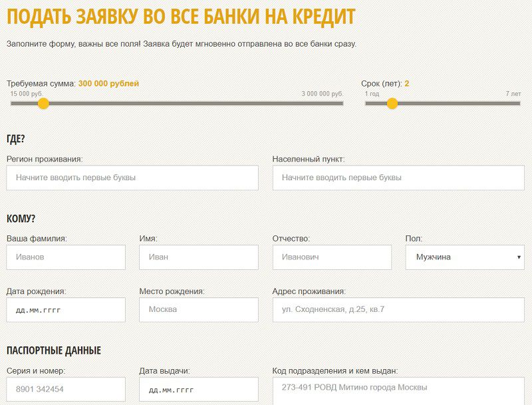Click the '15 000 руб.' minimum label
The image size is (532, 405).
(27, 94)
